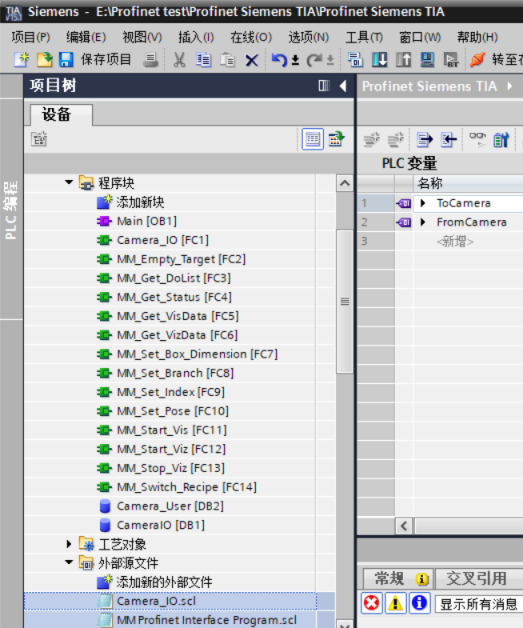Open the 编辑(E) menu
Screen dimensions: 523x628
point(86,37)
